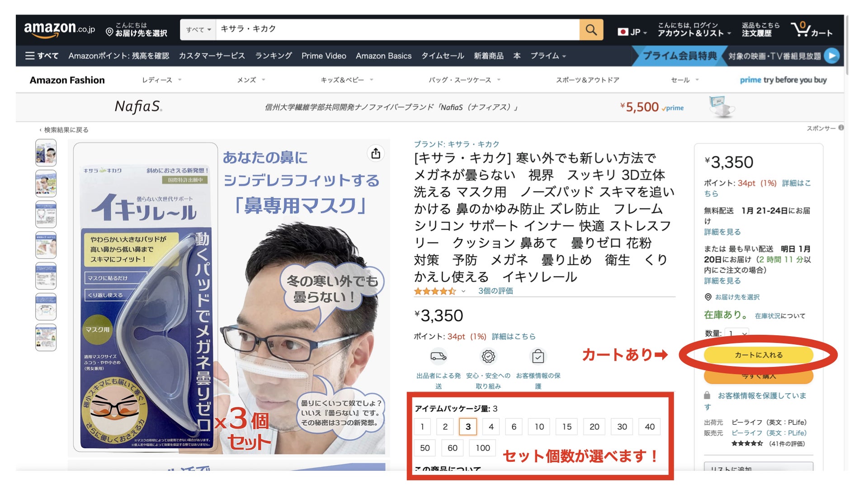
Task: Open the 3個の評価 reviews link
Action: coord(495,291)
